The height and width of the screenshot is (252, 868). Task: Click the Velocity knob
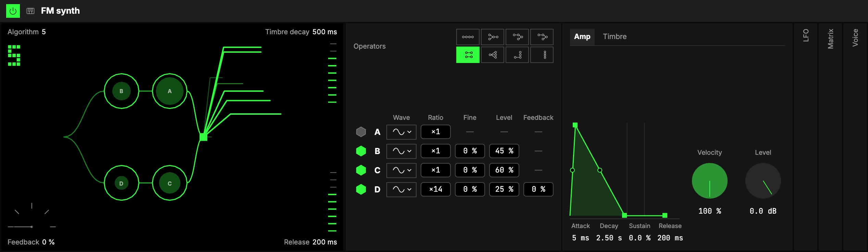710,181
